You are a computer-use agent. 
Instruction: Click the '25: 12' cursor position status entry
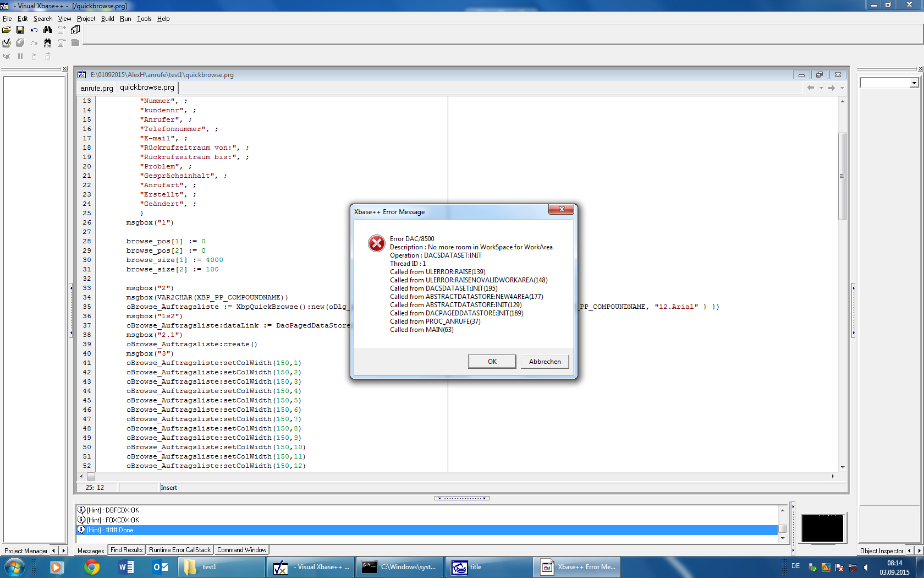click(x=95, y=488)
